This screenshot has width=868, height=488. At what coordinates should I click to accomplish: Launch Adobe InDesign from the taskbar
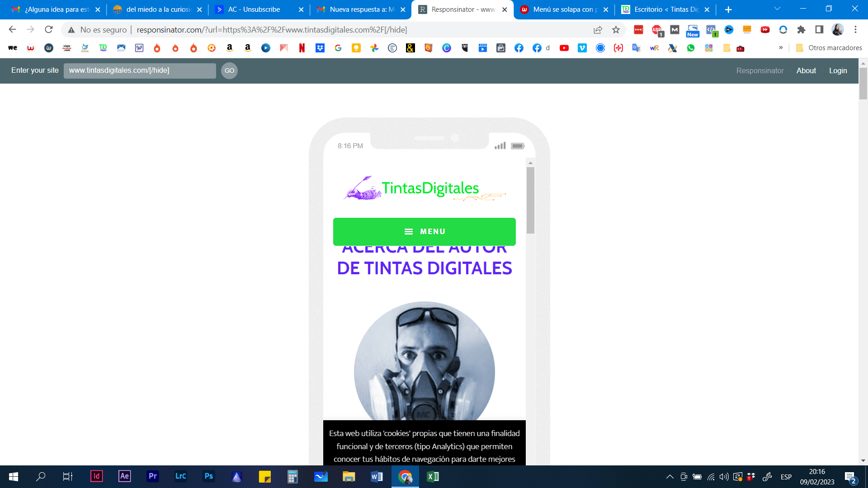(96, 476)
